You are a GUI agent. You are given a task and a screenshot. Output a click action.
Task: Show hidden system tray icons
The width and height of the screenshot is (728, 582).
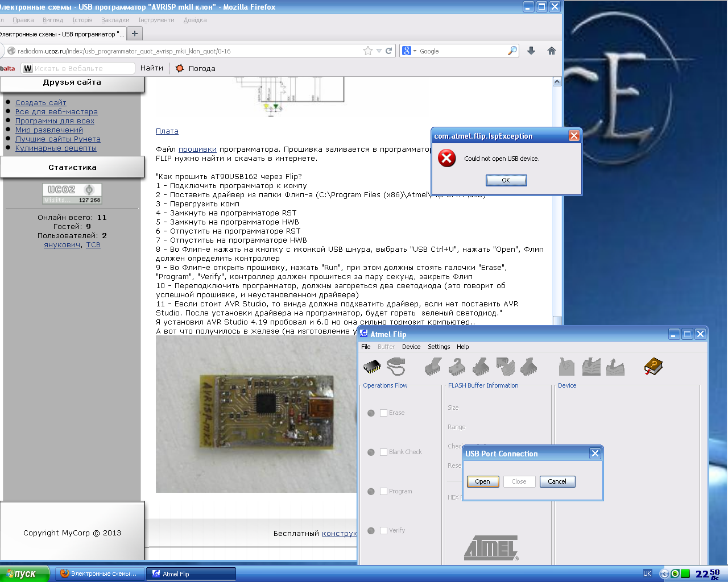(663, 573)
